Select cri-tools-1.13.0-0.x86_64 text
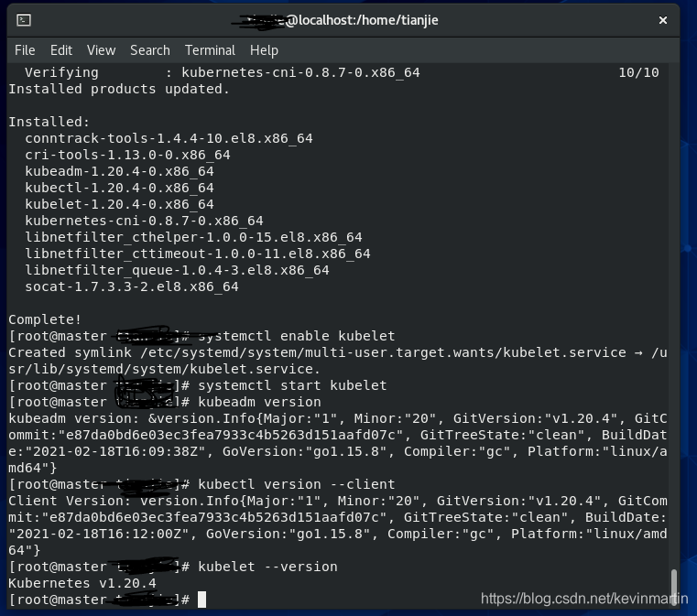 click(127, 155)
